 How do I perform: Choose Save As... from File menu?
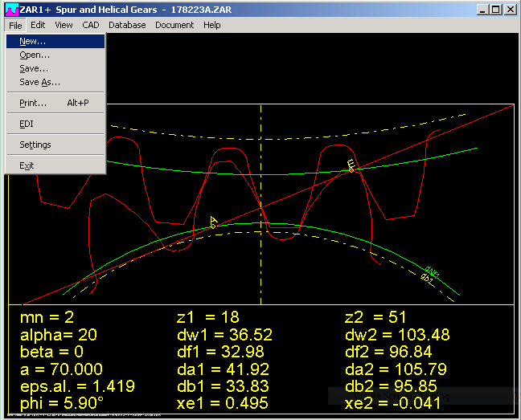pyautogui.click(x=55, y=82)
